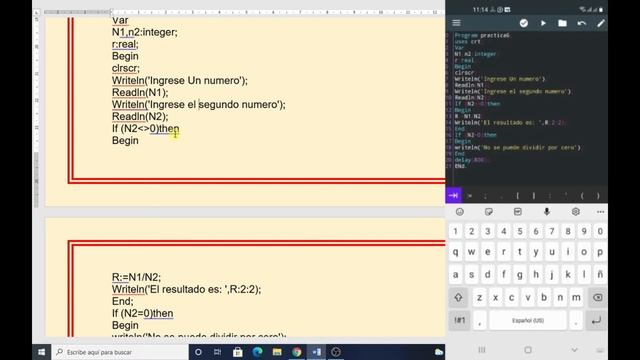
Task: Run the program with the play icon
Action: pos(543,23)
